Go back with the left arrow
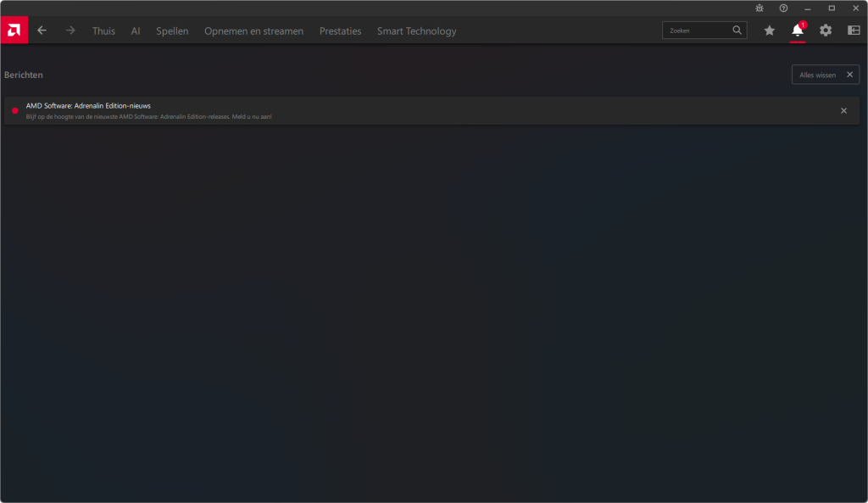Viewport: 868px width, 503px height. coord(42,31)
